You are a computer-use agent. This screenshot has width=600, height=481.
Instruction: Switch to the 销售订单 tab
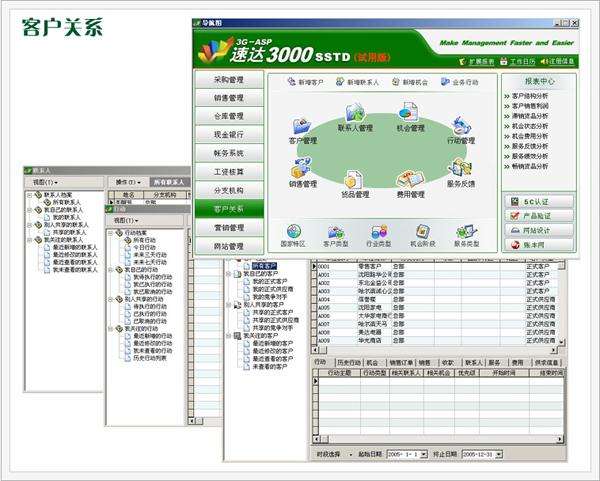pyautogui.click(x=401, y=362)
